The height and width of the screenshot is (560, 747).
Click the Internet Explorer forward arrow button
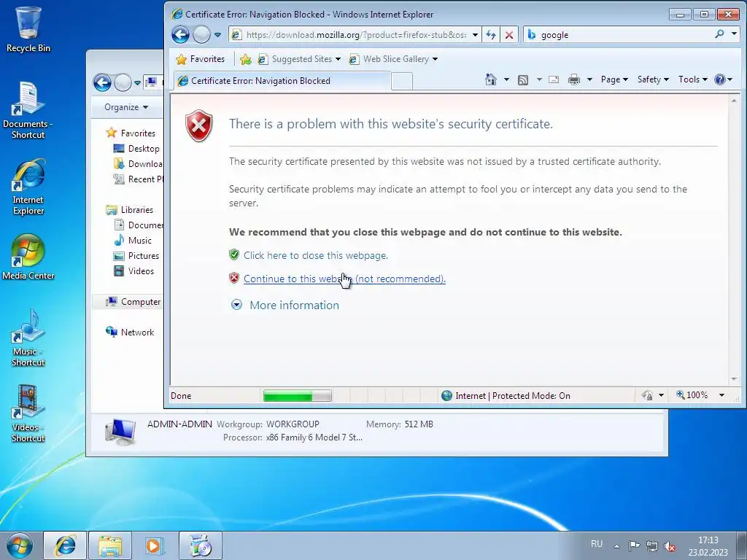[202, 35]
